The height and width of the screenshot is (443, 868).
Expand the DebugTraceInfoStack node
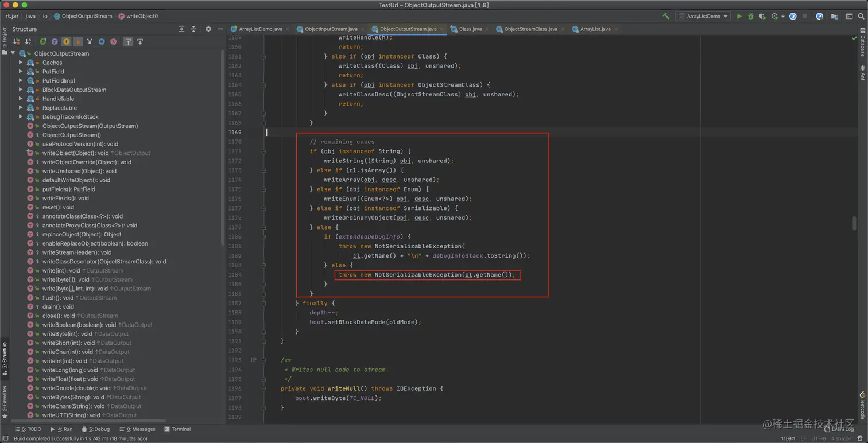(x=21, y=117)
